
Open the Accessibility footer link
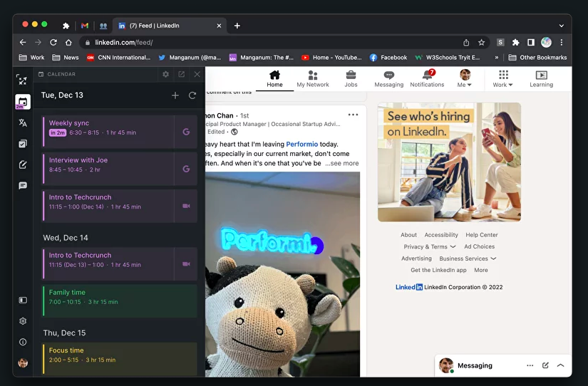[x=441, y=235]
